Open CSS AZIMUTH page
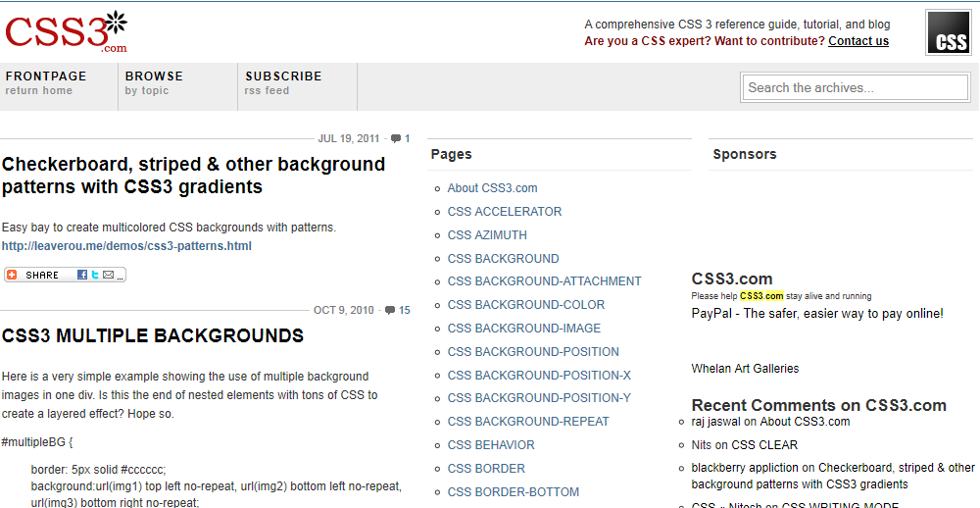 pyautogui.click(x=487, y=235)
